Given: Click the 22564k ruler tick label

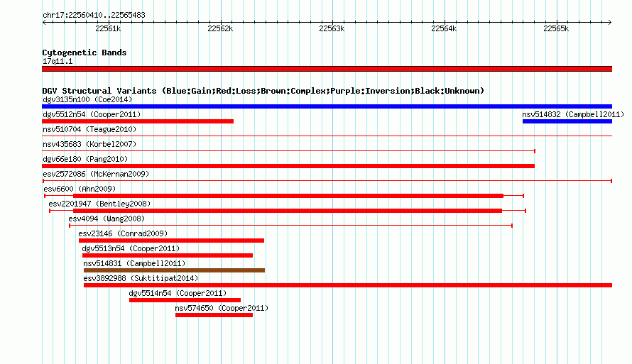Looking at the screenshot, I should pyautogui.click(x=444, y=28).
